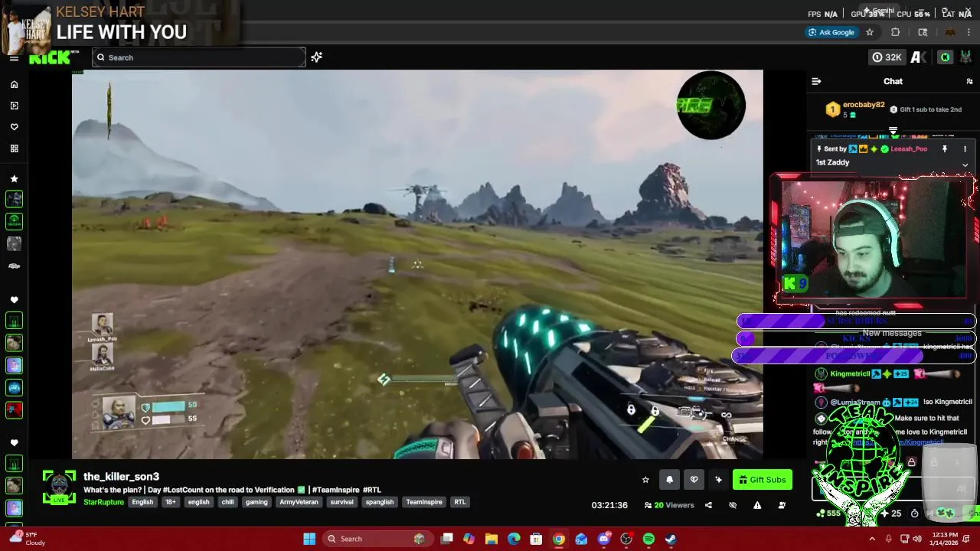Unpin the pinned message from Leeaah_Poo

pyautogui.click(x=945, y=149)
